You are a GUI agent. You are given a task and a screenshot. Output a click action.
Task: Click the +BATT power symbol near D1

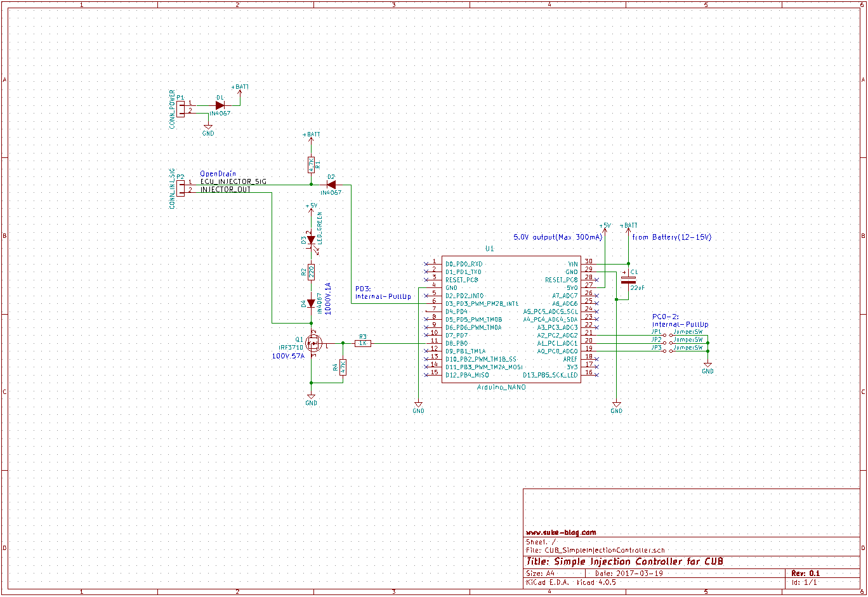click(x=240, y=89)
